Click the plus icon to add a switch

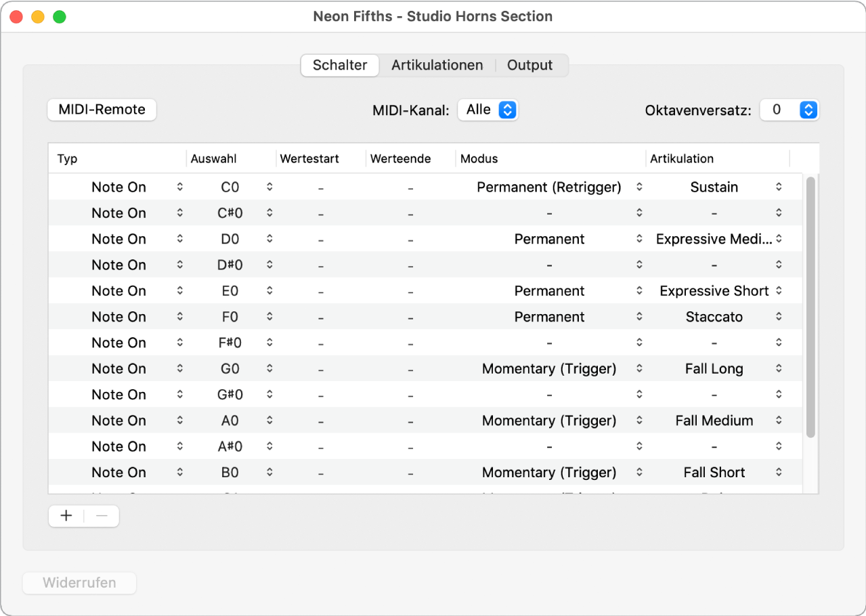pyautogui.click(x=66, y=516)
